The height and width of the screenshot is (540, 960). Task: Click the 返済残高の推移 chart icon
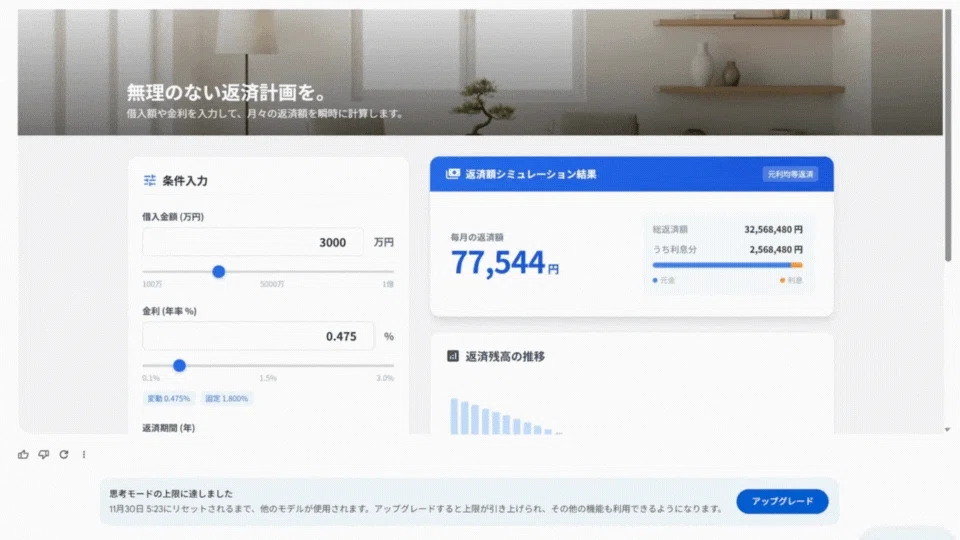(452, 356)
